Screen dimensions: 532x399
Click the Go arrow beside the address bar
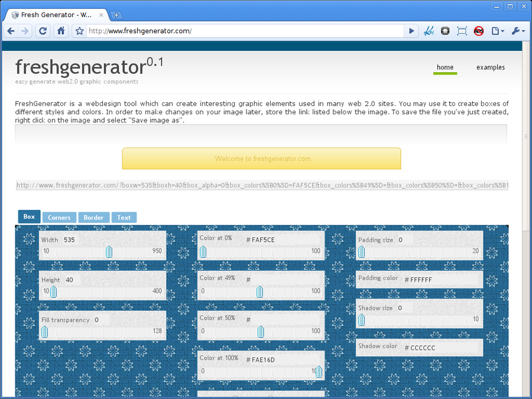tap(411, 31)
